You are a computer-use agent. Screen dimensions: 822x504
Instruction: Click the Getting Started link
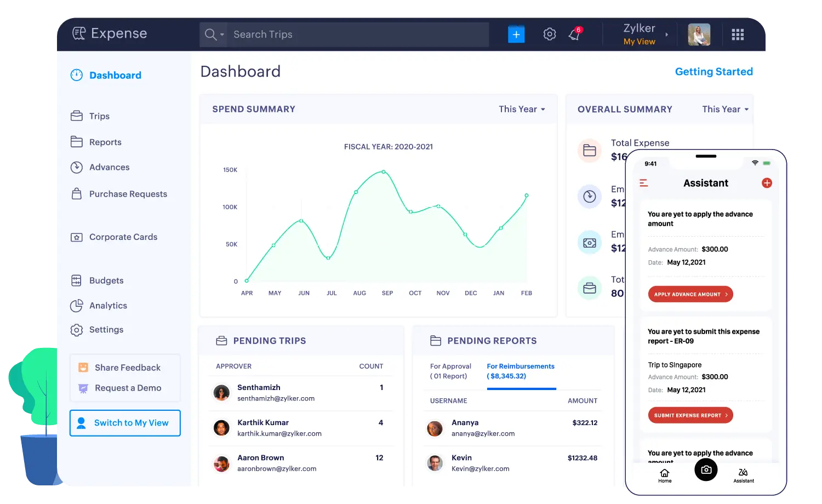pyautogui.click(x=713, y=71)
